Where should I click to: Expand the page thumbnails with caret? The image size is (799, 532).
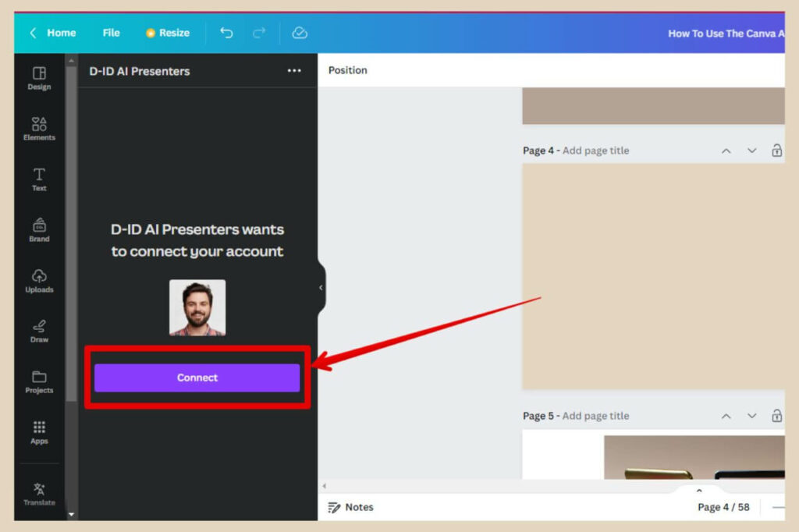[699, 491]
